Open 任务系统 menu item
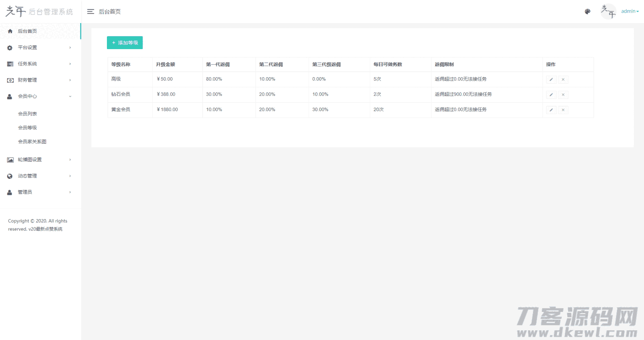Viewport: 644px width, 340px height. 40,64
